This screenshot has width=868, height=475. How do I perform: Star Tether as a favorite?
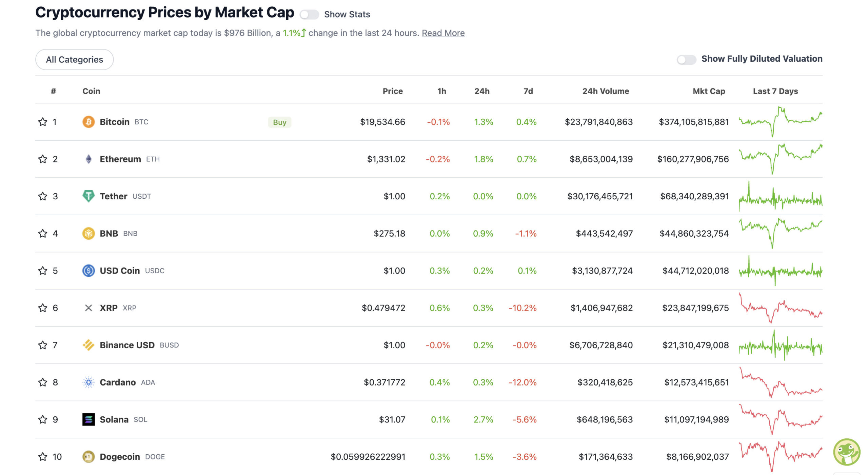point(42,196)
